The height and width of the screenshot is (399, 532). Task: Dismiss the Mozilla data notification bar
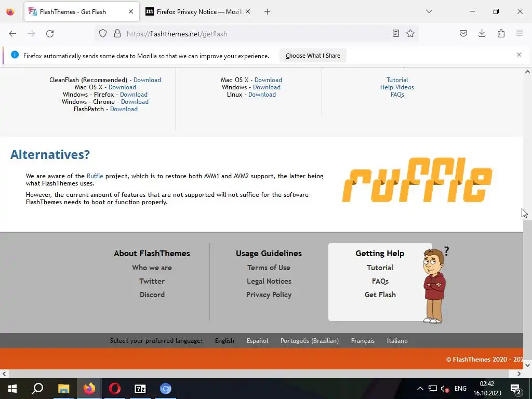[x=519, y=55]
